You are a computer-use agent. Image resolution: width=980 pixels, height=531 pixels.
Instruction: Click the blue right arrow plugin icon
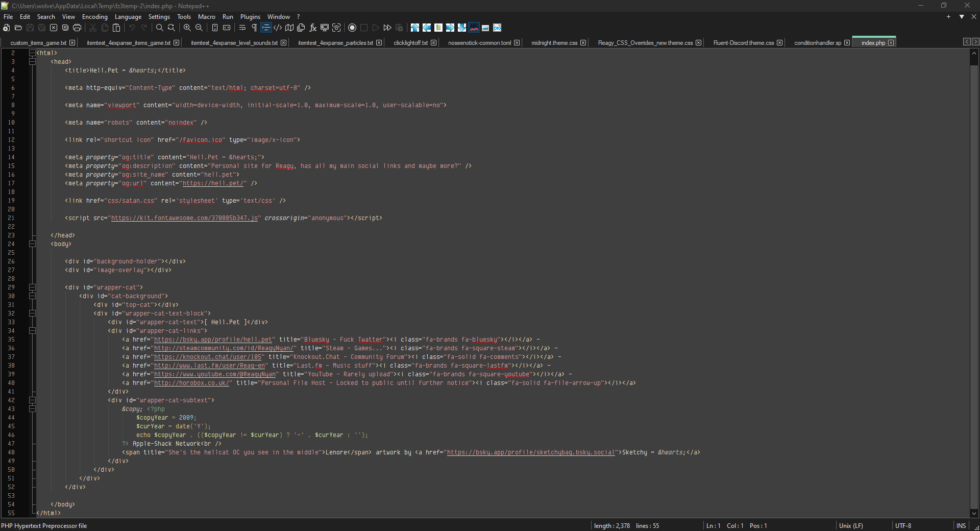coord(450,28)
